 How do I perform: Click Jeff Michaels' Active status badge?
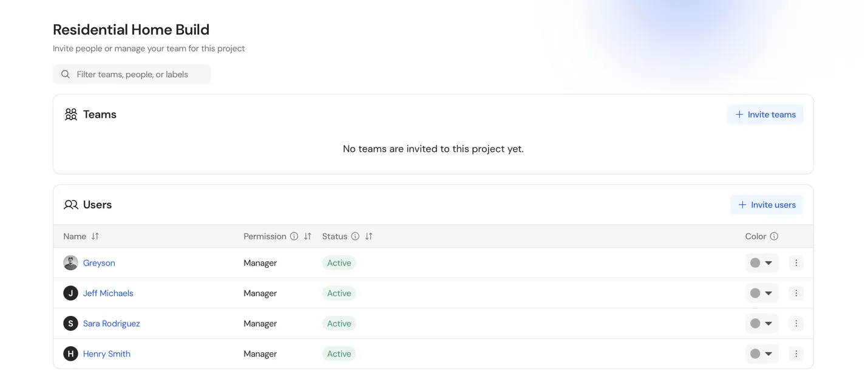click(x=339, y=293)
